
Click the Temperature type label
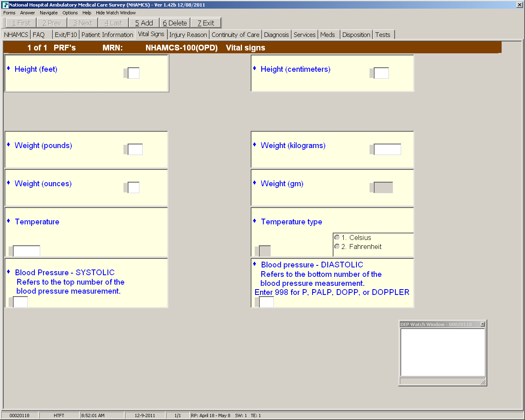coord(292,222)
